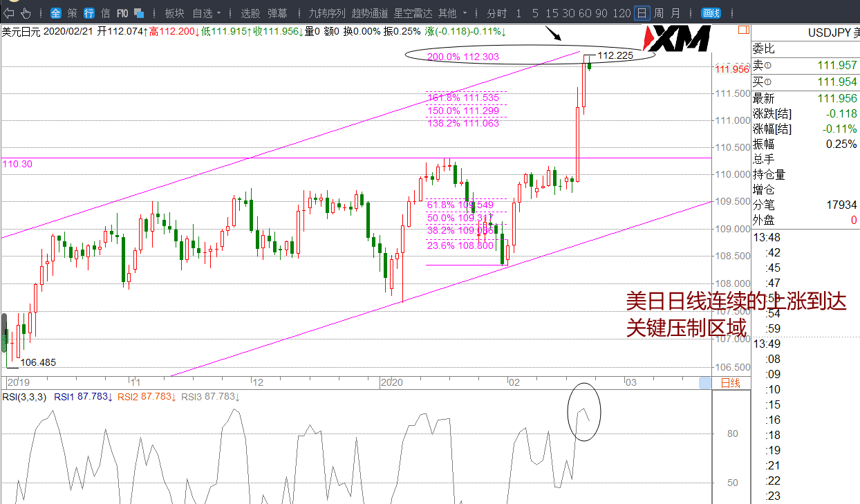Select the hand pointer tool icon
This screenshot has width=860, height=504.
click(x=26, y=12)
